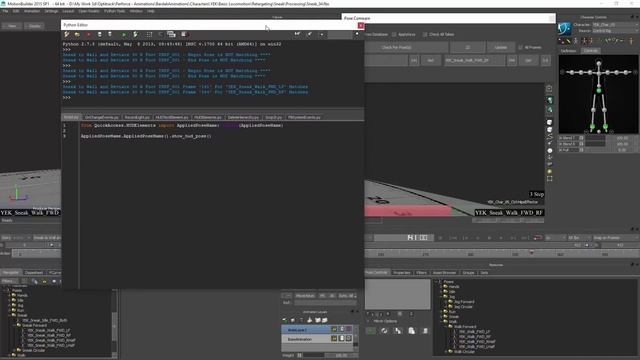Switch to the Dopesheet tab in the left navigator
640x360 pixels.
[x=33, y=273]
